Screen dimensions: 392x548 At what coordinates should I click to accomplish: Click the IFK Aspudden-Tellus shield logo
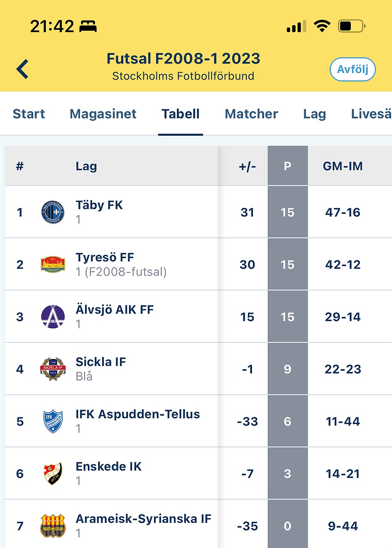(53, 421)
